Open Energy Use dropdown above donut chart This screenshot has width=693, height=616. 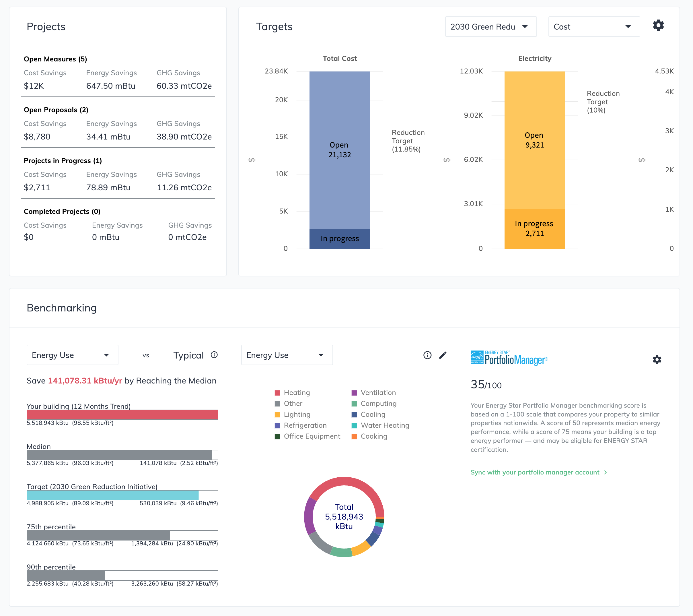click(287, 355)
